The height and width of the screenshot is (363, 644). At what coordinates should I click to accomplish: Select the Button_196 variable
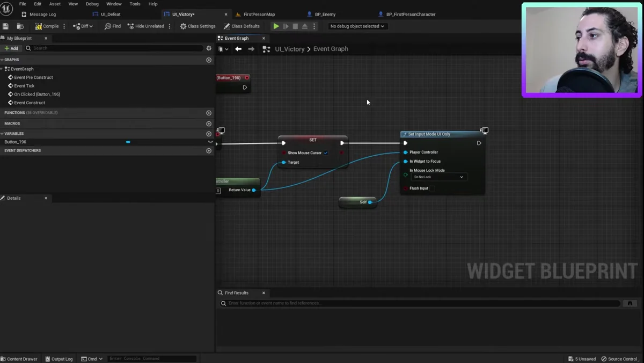pos(15,142)
